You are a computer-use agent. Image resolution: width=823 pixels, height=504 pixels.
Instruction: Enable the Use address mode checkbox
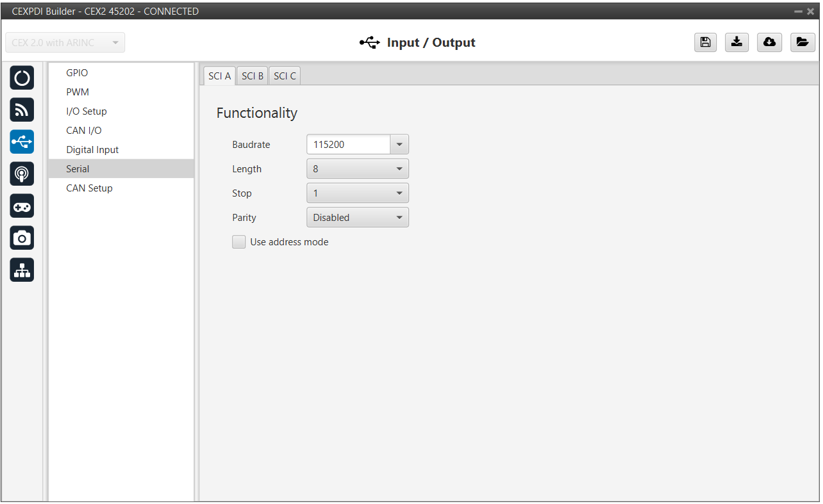point(239,242)
